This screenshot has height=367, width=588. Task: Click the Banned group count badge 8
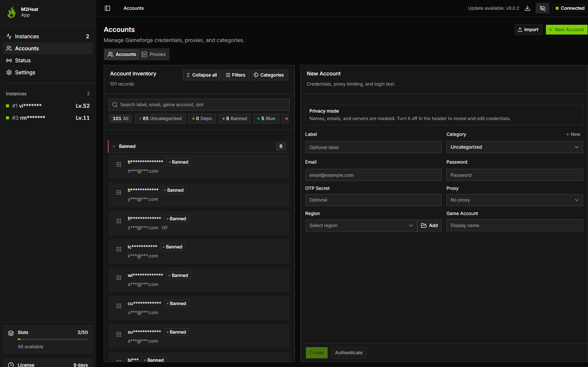(x=281, y=146)
